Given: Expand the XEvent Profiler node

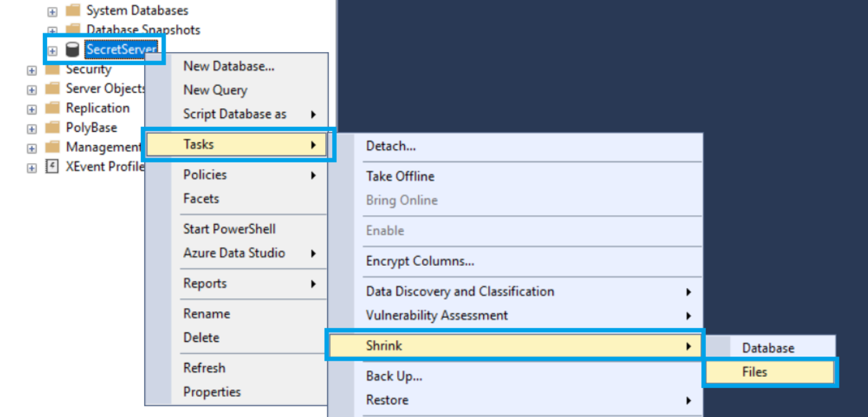Looking at the screenshot, I should 32,168.
